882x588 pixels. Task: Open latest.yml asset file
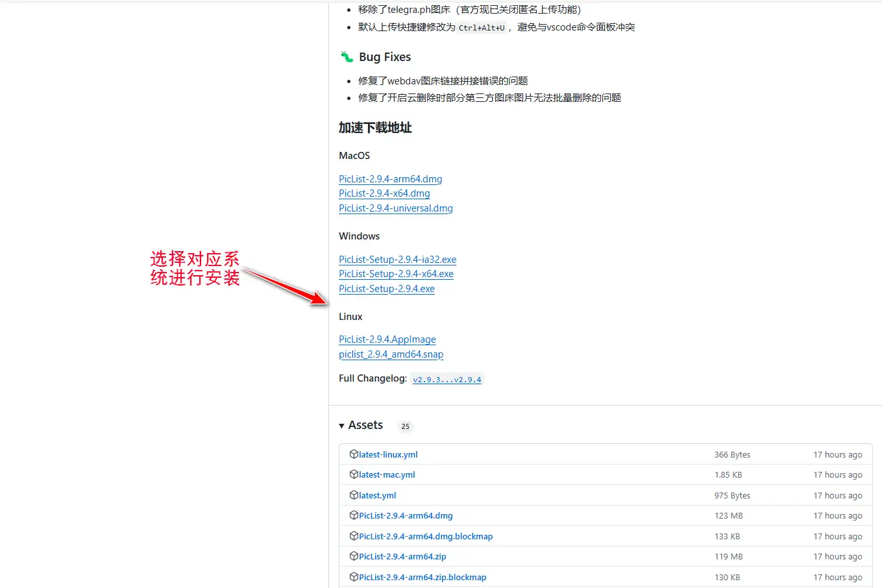(x=377, y=495)
